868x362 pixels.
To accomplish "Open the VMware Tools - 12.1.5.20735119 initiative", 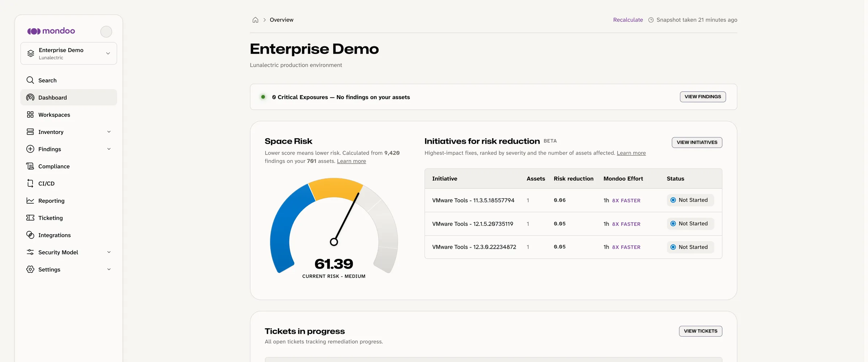I will (473, 224).
